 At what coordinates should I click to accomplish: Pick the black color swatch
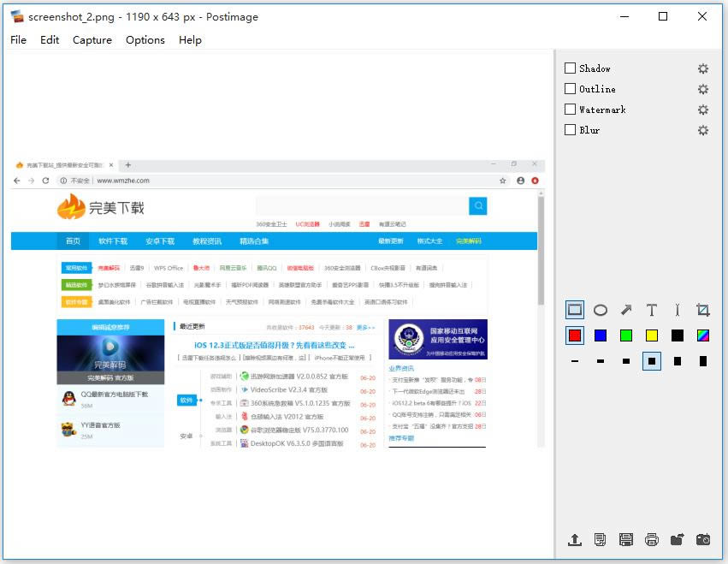[x=678, y=335]
